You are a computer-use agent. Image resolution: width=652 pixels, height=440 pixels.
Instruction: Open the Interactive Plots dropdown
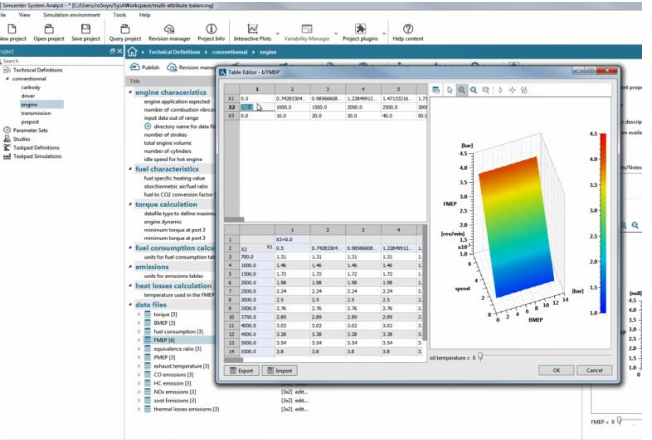(252, 30)
